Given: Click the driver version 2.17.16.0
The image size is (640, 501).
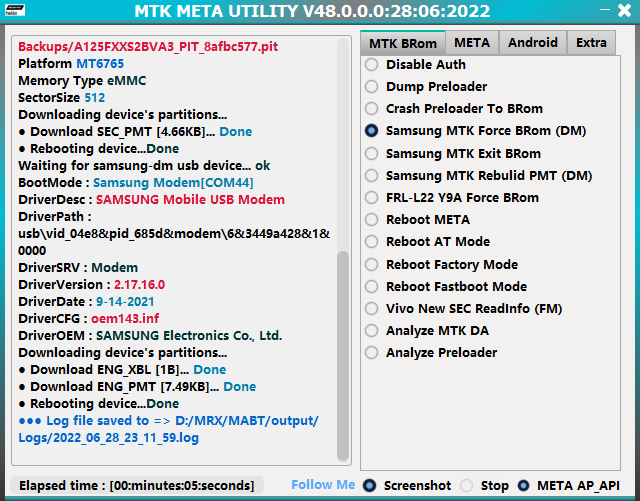Looking at the screenshot, I should [x=139, y=285].
